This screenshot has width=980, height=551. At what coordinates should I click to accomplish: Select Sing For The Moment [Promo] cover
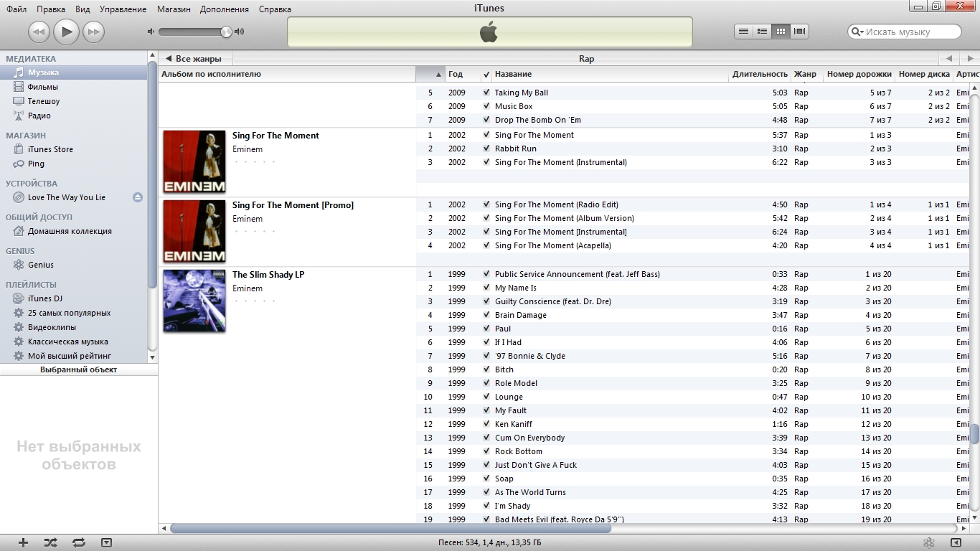tap(194, 232)
